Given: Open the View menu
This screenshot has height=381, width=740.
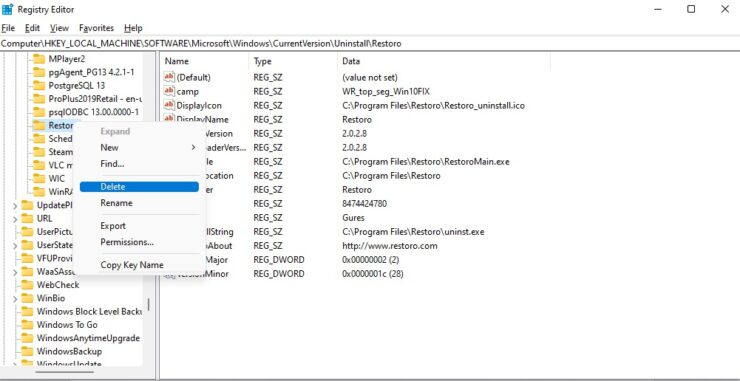Looking at the screenshot, I should tap(59, 28).
